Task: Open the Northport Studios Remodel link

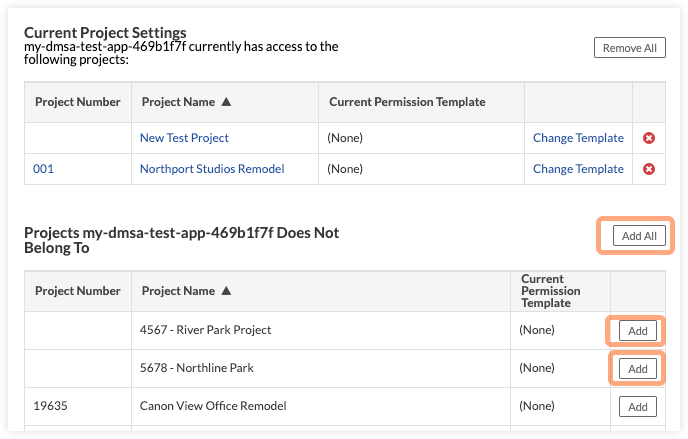Action: pyautogui.click(x=212, y=169)
